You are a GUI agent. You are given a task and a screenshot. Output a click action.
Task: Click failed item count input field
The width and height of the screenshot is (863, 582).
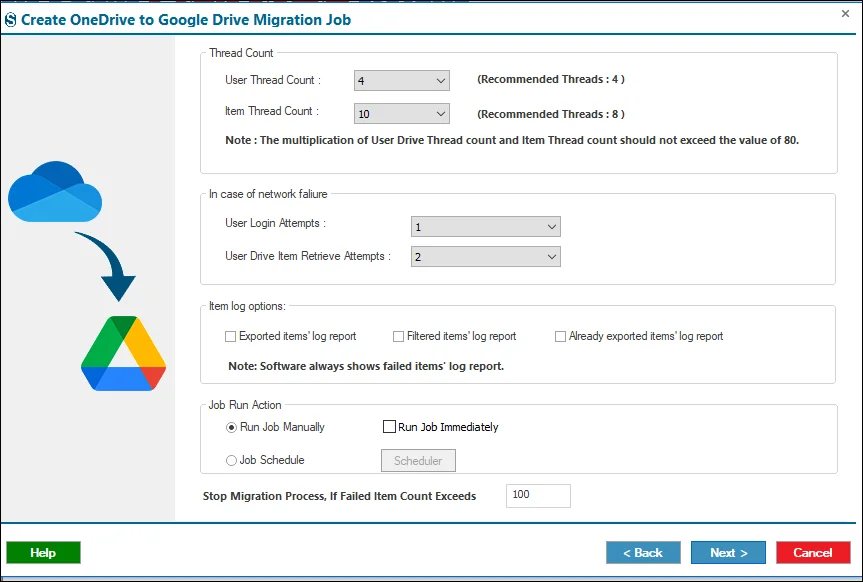(538, 496)
